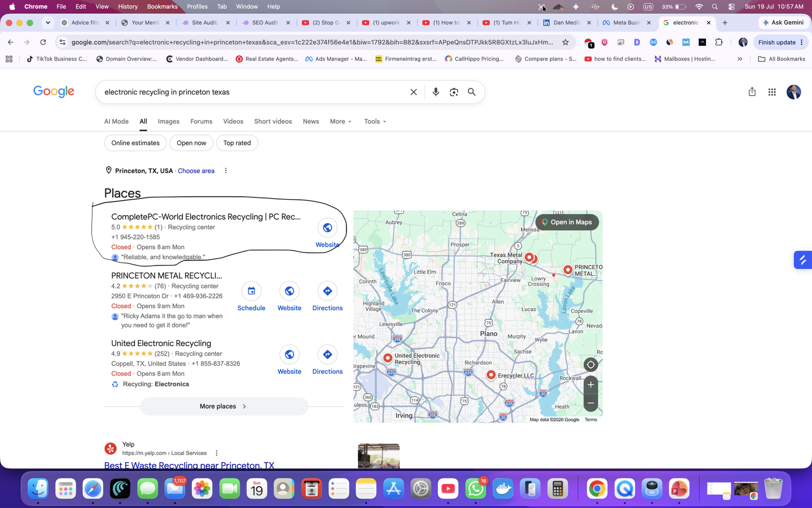Show hidden bookmarks chevron

click(x=740, y=59)
